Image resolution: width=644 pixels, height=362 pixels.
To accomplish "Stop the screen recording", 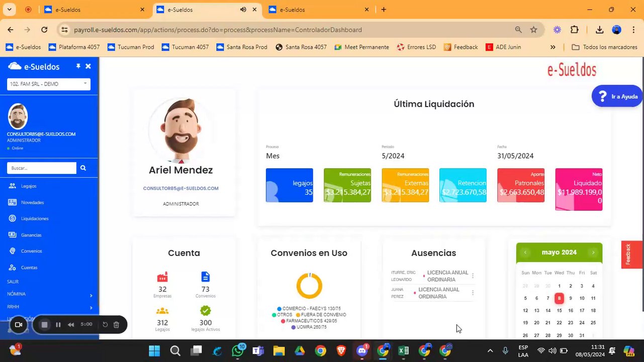I will click(x=44, y=325).
